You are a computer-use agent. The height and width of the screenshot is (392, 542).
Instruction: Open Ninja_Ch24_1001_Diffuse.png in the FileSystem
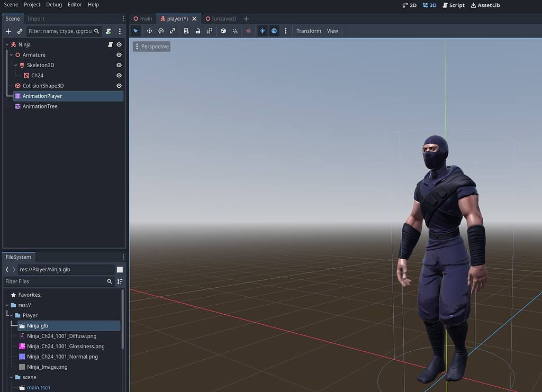tap(61, 336)
